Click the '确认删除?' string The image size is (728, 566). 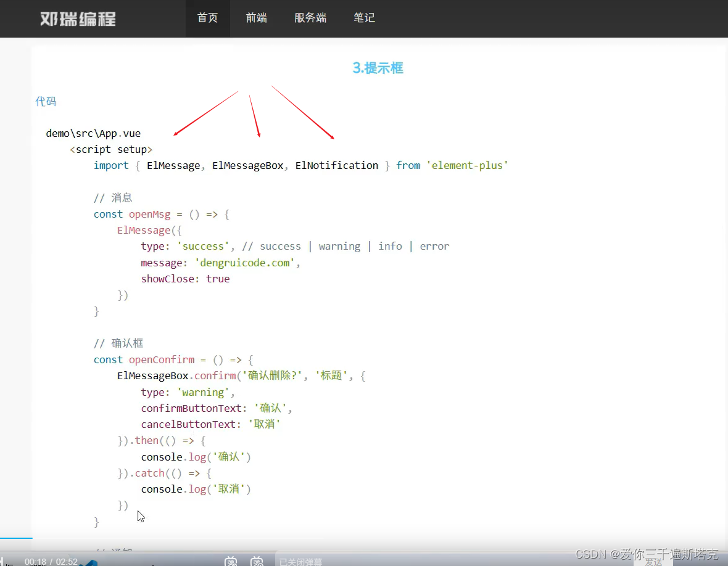[x=272, y=375]
